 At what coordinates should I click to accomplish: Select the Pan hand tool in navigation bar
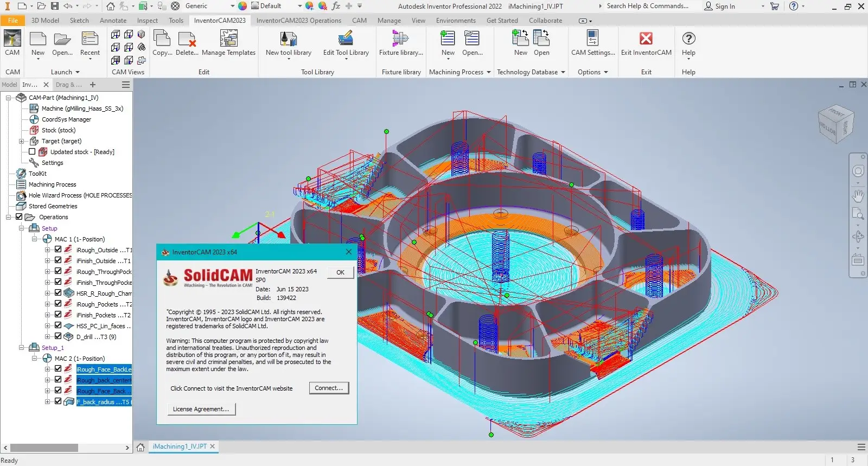point(858,195)
